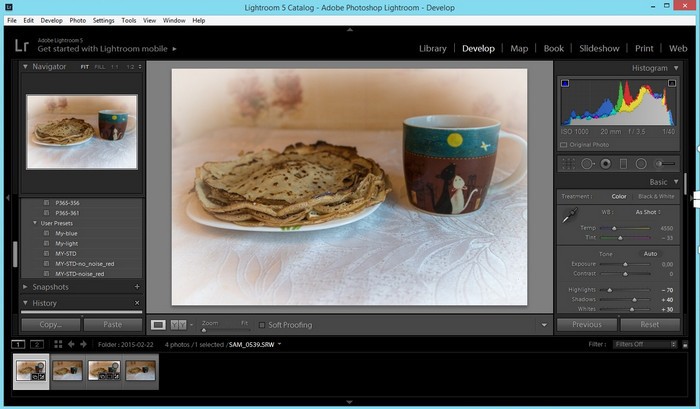Go forward using the right arrow
Image resolution: width=700 pixels, height=409 pixels.
(83, 344)
